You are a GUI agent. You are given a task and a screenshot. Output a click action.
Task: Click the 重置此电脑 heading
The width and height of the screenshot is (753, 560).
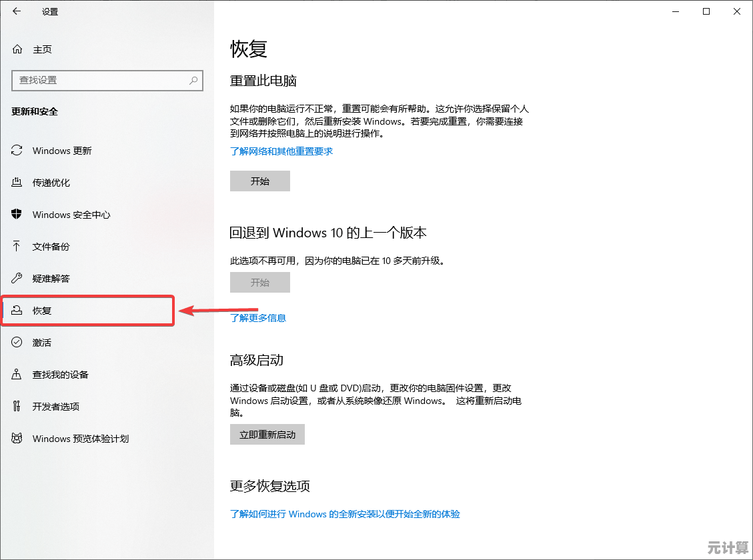tap(263, 81)
